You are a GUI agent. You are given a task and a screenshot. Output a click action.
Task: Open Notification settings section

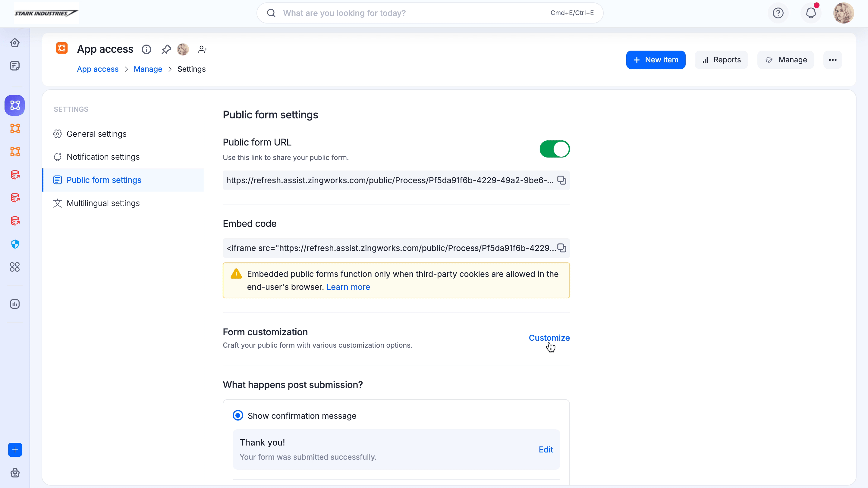click(103, 157)
